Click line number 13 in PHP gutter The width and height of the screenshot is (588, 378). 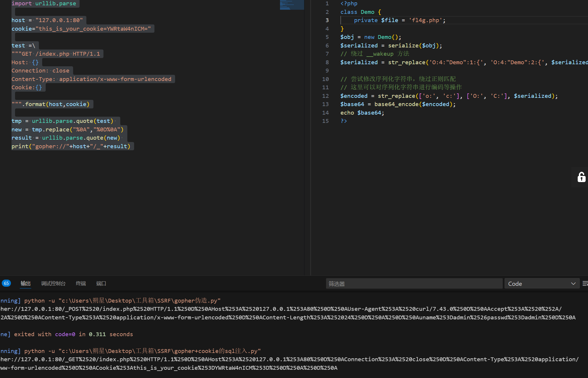pyautogui.click(x=325, y=104)
